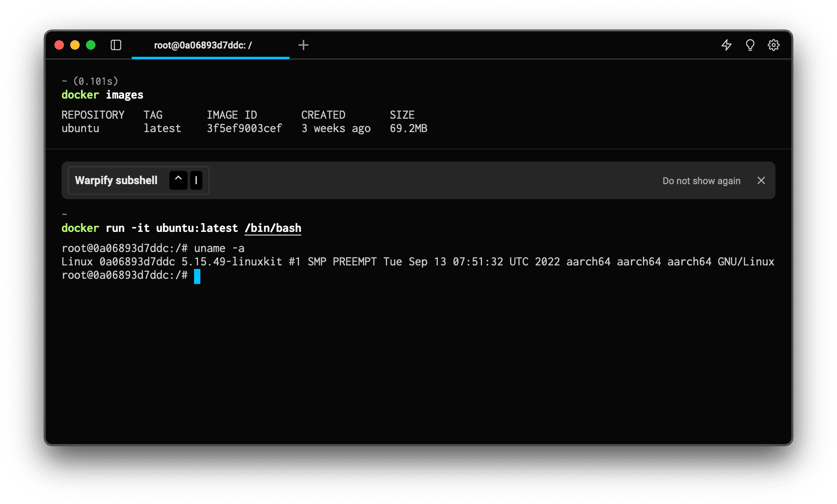Image resolution: width=837 pixels, height=504 pixels.
Task: Open the lightbulb resource center icon
Action: pos(750,45)
